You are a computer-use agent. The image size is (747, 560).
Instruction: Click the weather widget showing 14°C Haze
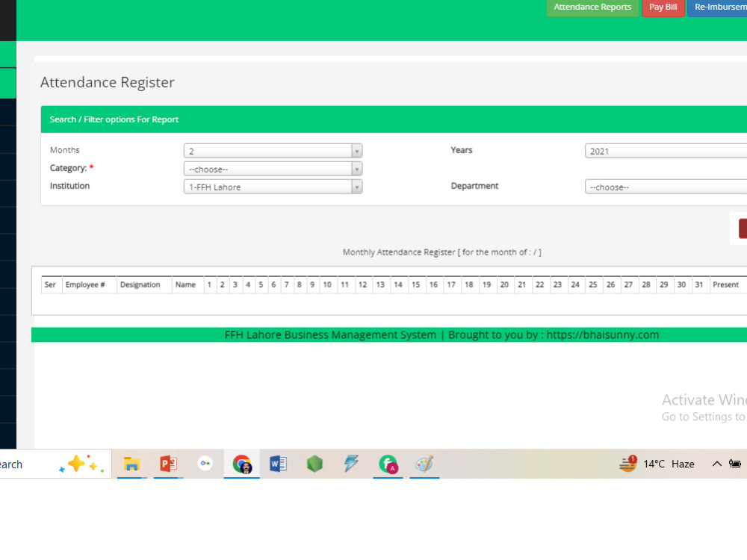click(x=657, y=464)
